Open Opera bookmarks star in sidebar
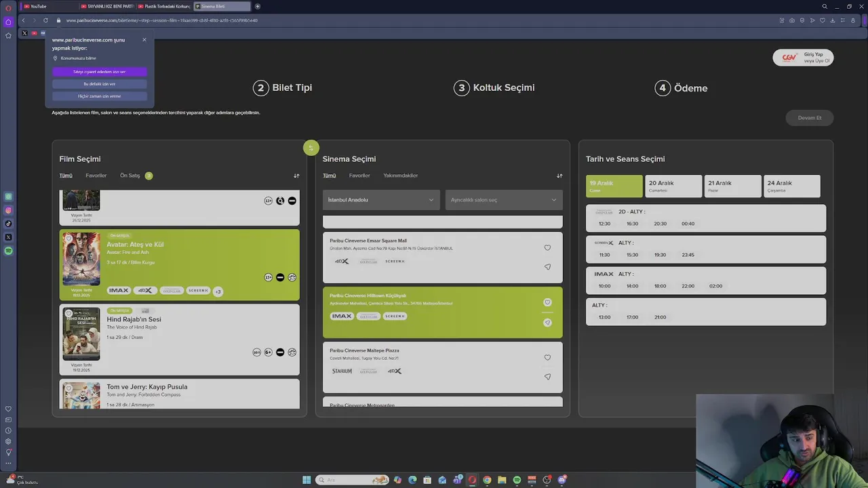The image size is (868, 488). click(8, 35)
